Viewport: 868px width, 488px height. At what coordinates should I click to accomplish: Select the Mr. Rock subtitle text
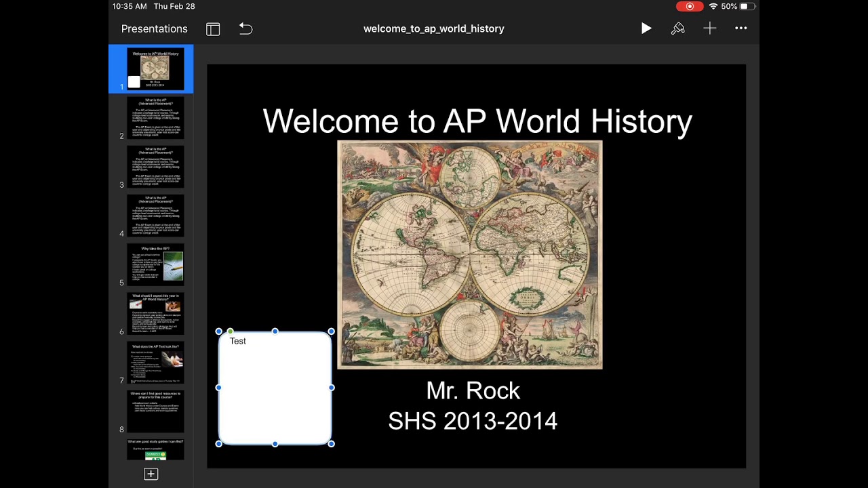point(473,390)
